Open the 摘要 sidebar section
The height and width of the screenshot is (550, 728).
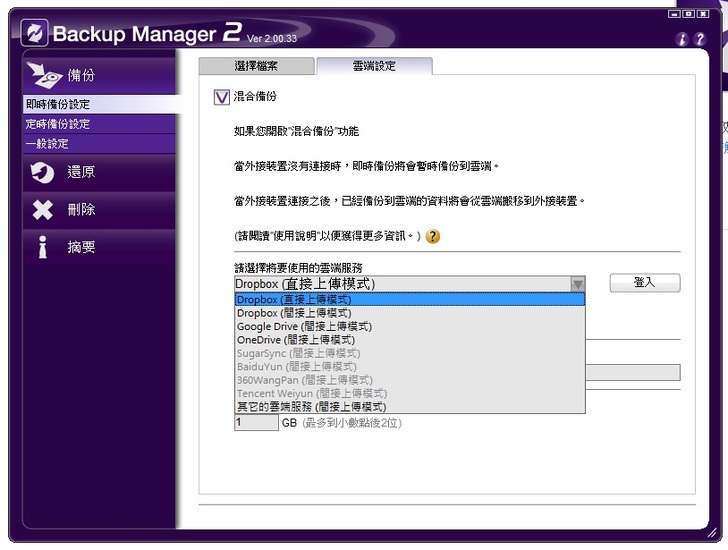click(x=99, y=246)
